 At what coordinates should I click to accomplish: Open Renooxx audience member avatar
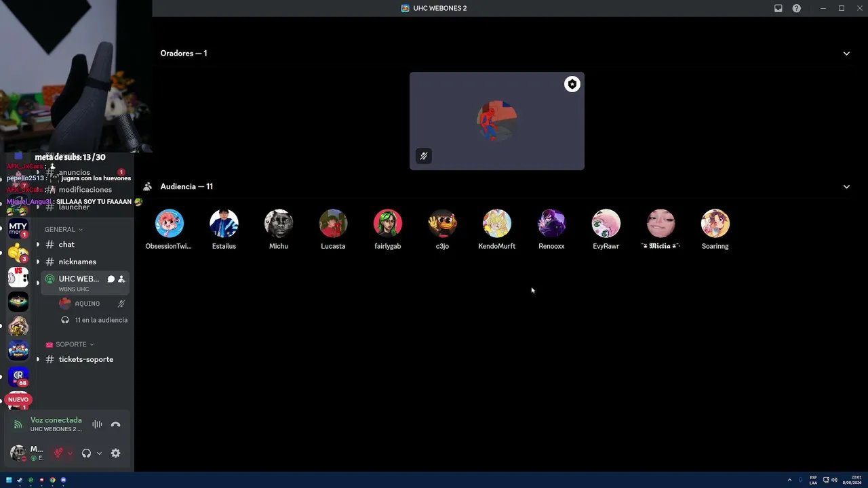pyautogui.click(x=551, y=223)
